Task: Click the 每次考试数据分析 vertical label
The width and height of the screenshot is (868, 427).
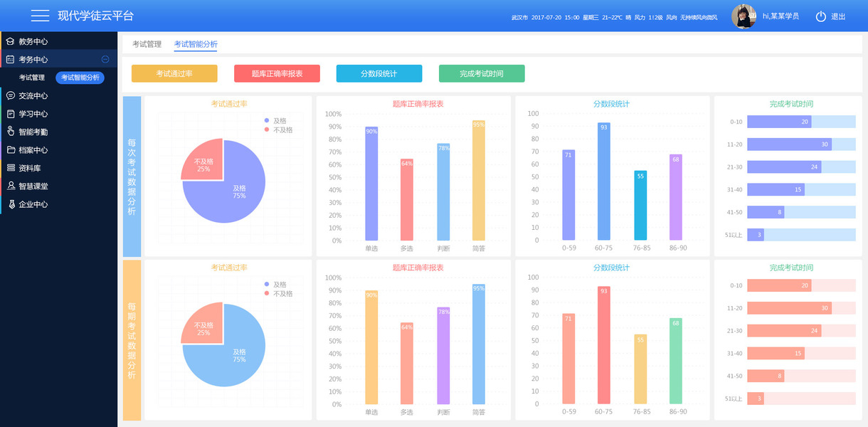Action: tap(132, 176)
